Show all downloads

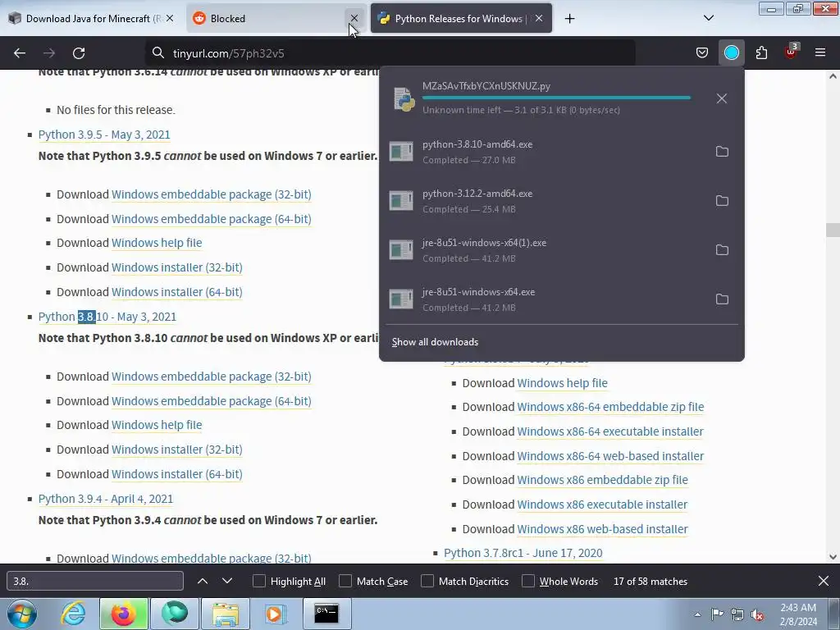click(x=435, y=342)
